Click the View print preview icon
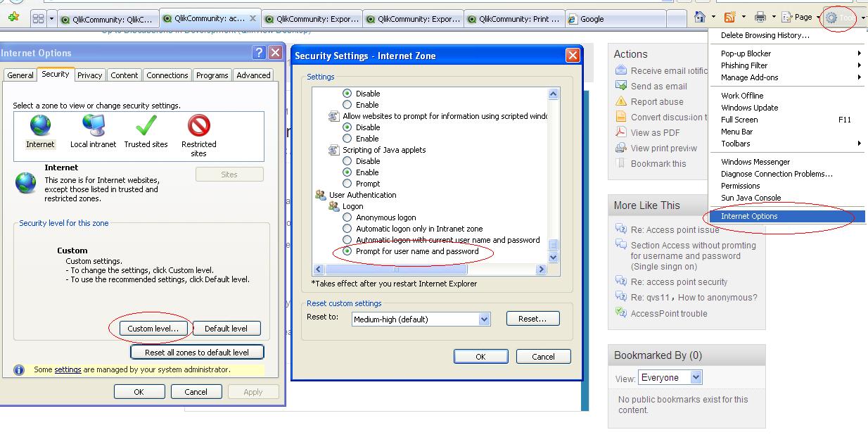 point(621,148)
